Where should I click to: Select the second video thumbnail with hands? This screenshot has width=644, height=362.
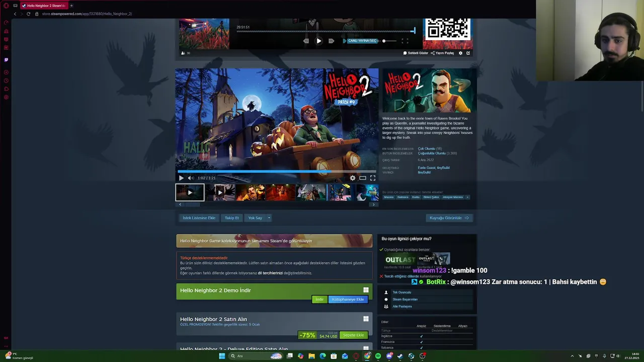tap(220, 192)
